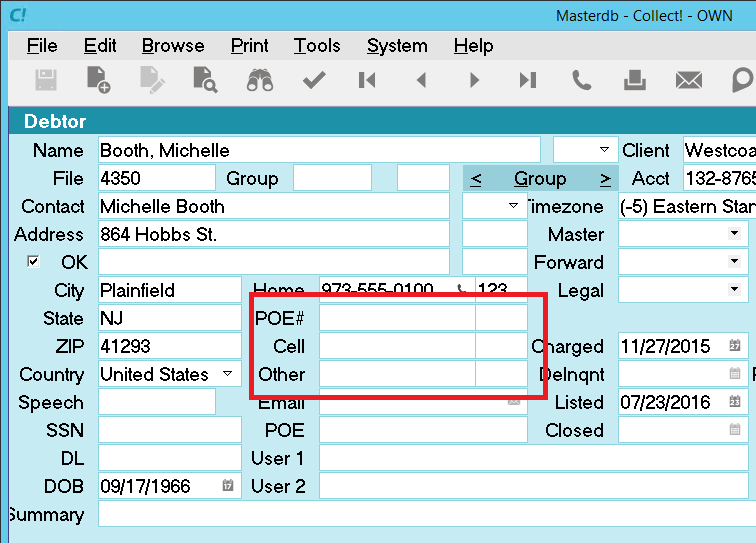The height and width of the screenshot is (543, 756).
Task: Click the phone call toolbar icon
Action: 581,80
